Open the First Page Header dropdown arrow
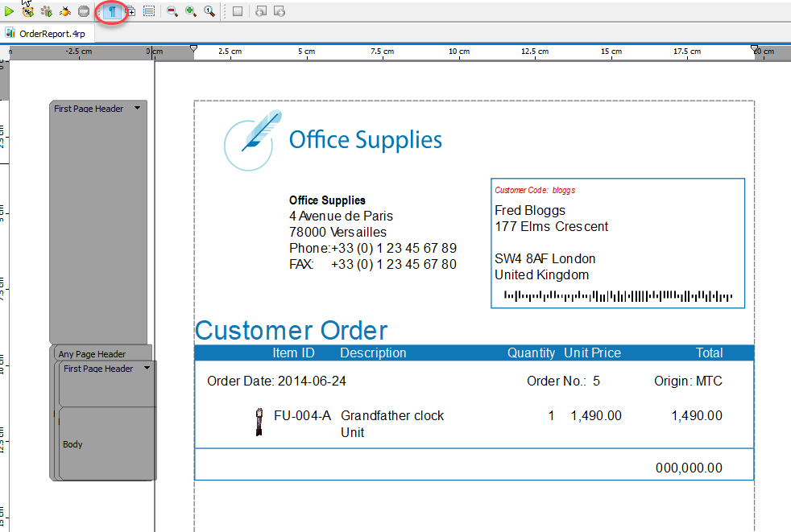This screenshot has height=532, width=791. (137, 108)
